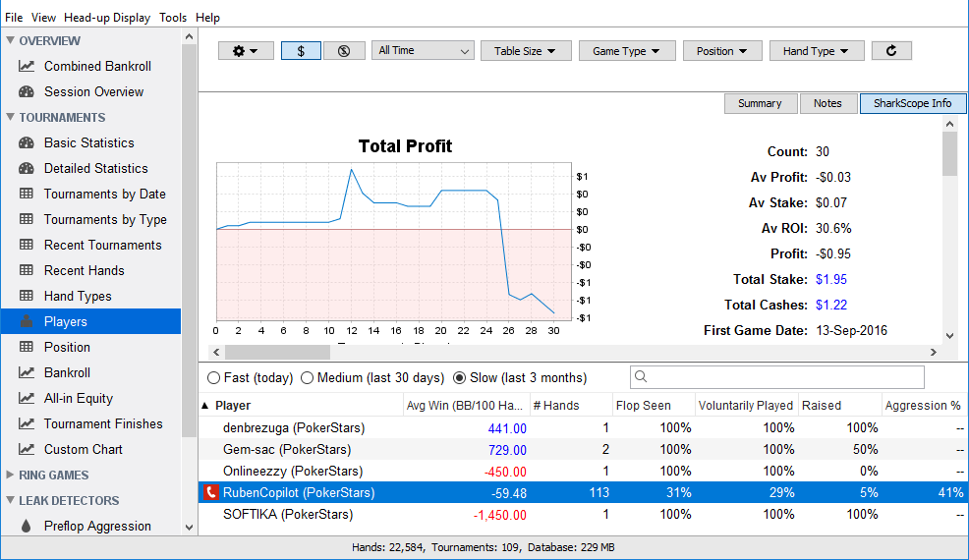Switch to no-currency display mode
The width and height of the screenshot is (969, 560).
click(344, 51)
